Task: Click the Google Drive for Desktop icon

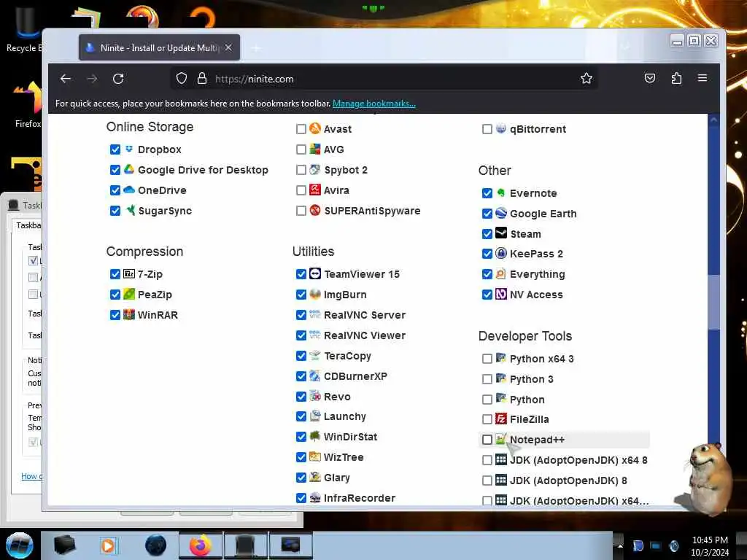Action: click(x=129, y=169)
